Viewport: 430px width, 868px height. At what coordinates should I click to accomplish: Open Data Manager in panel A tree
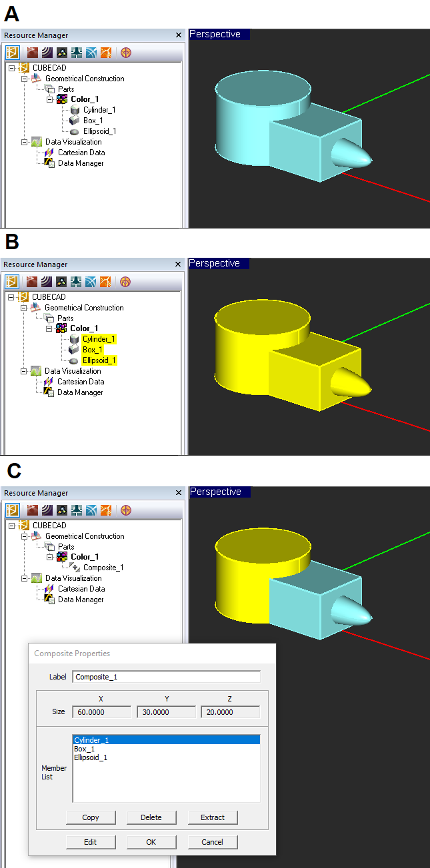pos(81,163)
